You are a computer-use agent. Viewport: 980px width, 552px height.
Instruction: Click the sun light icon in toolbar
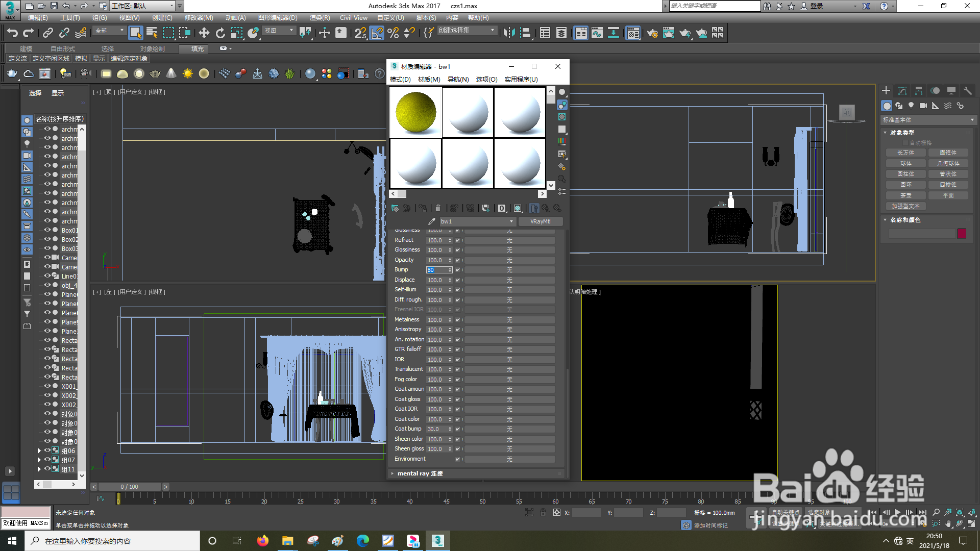tap(188, 74)
